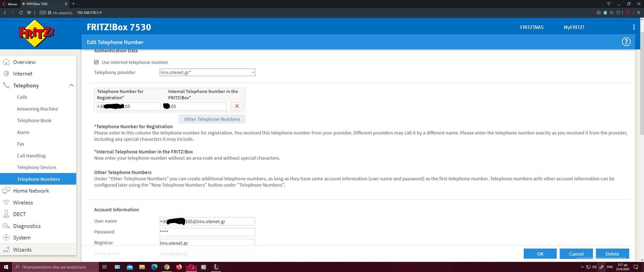This screenshot has height=272, width=644.
Task: Open the Fax page
Action: pyautogui.click(x=21, y=144)
